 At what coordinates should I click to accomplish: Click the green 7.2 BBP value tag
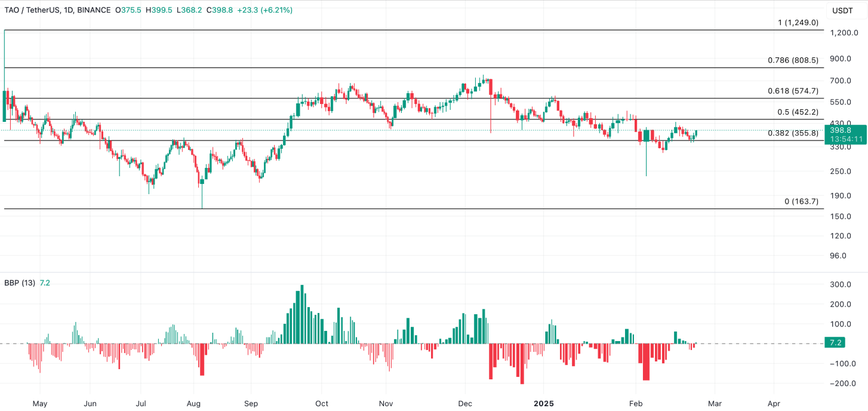tap(835, 343)
